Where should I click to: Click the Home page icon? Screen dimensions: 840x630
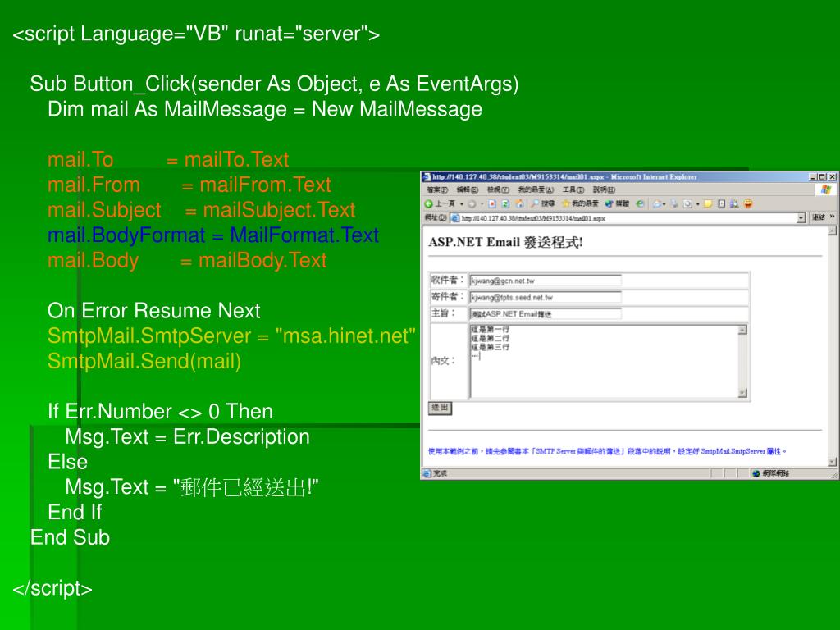519,204
